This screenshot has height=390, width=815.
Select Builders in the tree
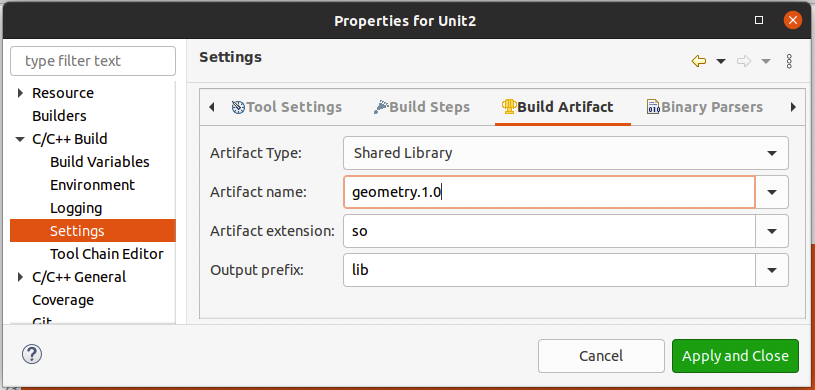tap(59, 116)
